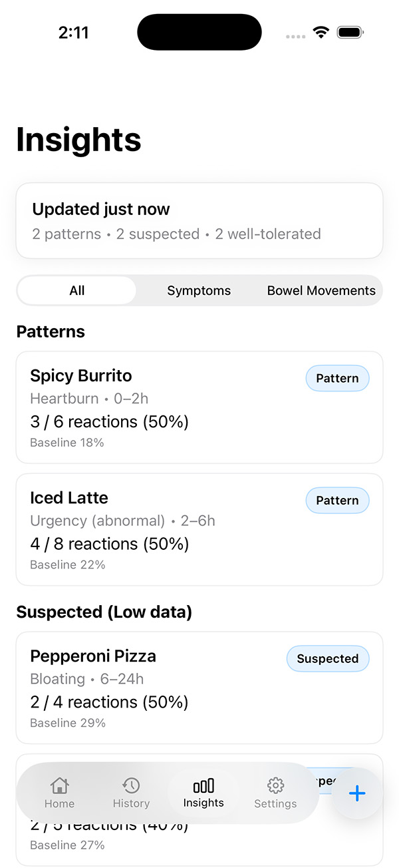Viewport: 399px width, 868px height.
Task: Switch to the Symptoms filter segment
Action: pos(199,291)
